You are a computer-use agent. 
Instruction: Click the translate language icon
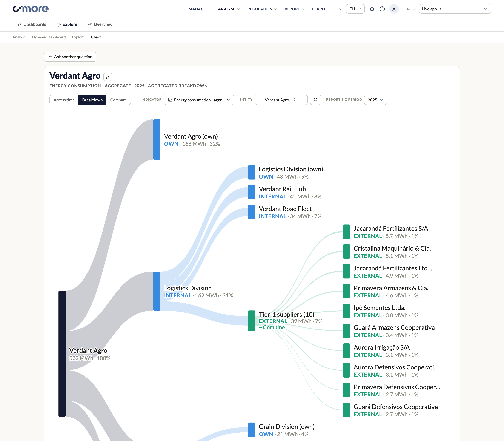pyautogui.click(x=340, y=9)
